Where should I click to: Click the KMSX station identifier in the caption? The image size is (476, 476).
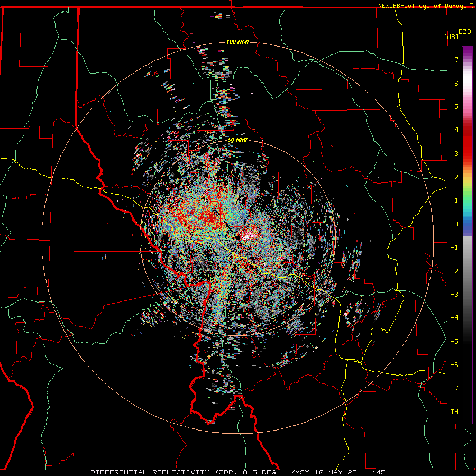(300, 472)
